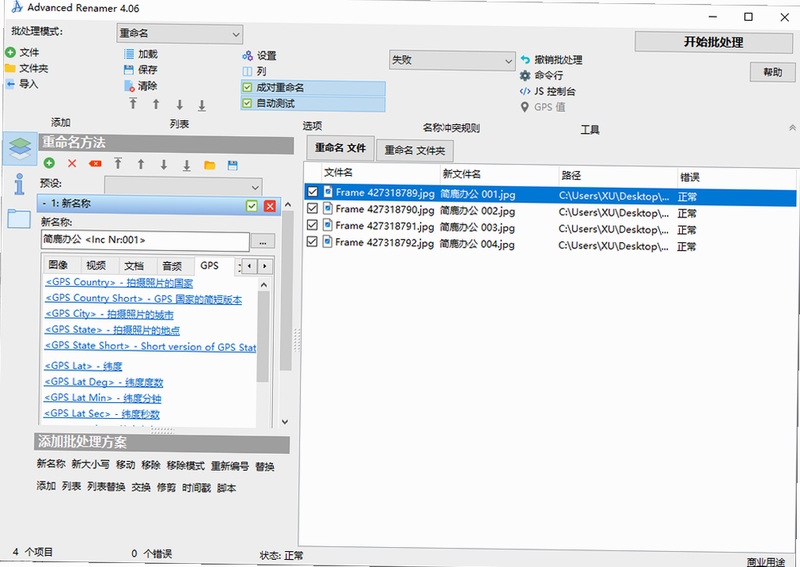This screenshot has height=567, width=800.
Task: Move item to bottom in 列表 group
Action: point(202,105)
